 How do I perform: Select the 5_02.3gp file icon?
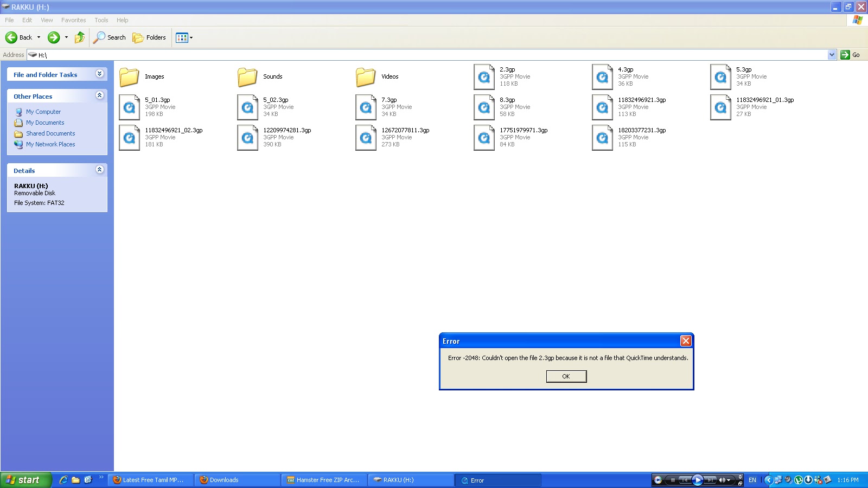[247, 107]
